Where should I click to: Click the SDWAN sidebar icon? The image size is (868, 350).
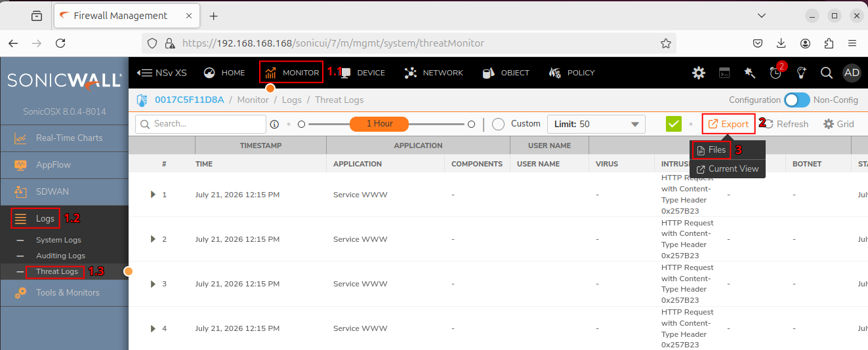pos(21,192)
